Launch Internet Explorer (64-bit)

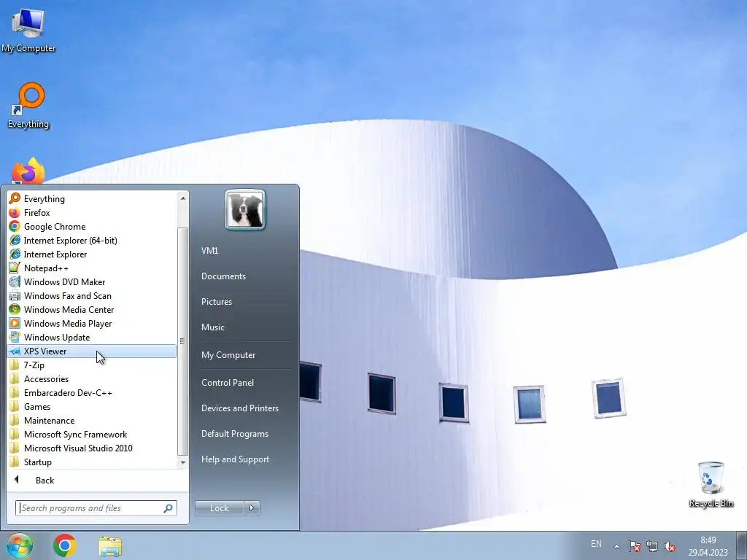[x=91, y=240]
